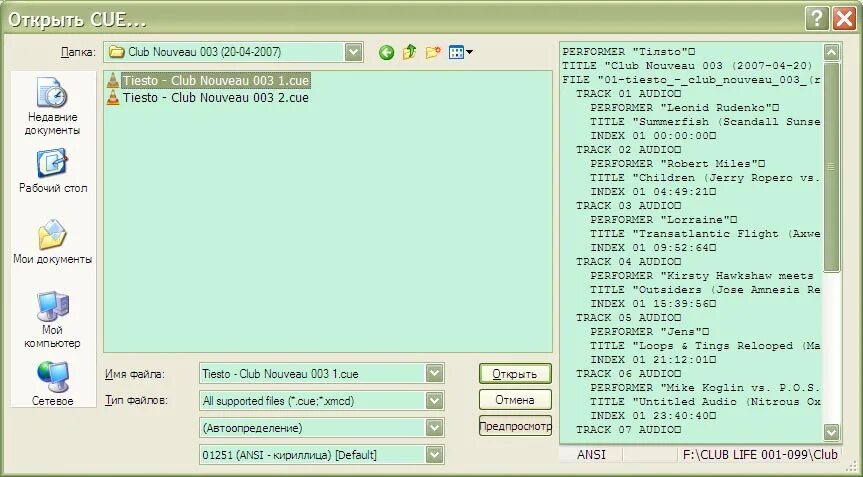This screenshot has height=477, width=863.
Task: Click the INDEX 01 04:49:21 line
Action: [653, 192]
